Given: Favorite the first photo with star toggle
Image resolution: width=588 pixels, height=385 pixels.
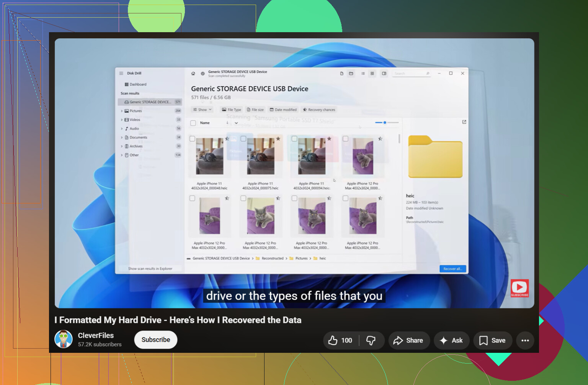Looking at the screenshot, I should (227, 139).
